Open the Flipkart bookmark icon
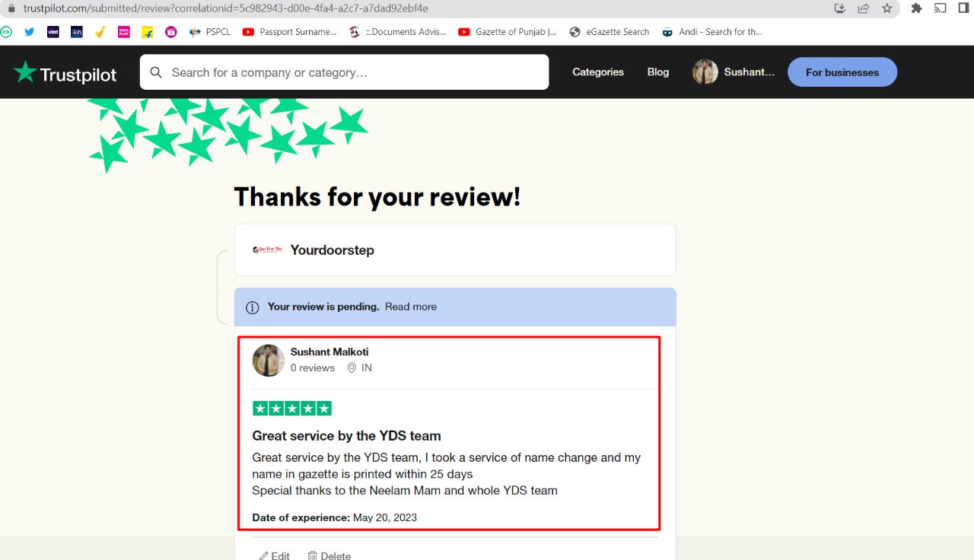974x560 pixels. [x=148, y=32]
